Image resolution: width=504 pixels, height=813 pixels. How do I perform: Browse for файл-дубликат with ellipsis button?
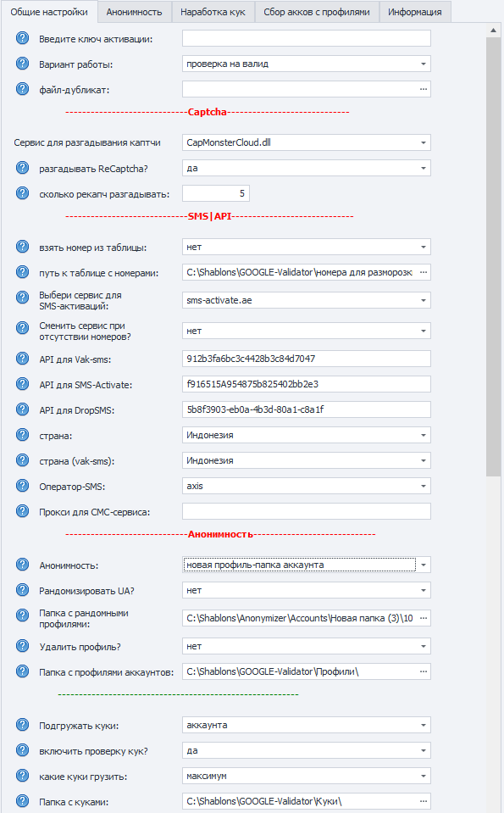point(424,89)
